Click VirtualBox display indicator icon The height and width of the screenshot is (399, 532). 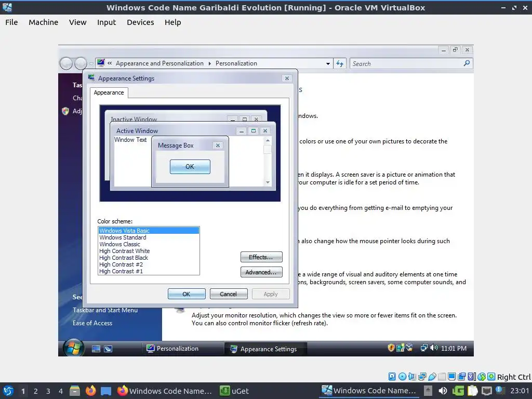(x=451, y=376)
